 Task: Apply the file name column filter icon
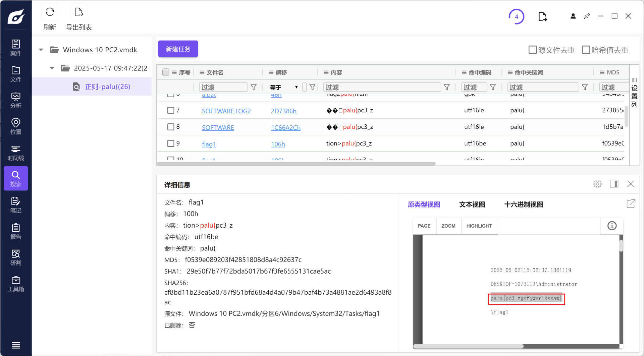pos(254,87)
